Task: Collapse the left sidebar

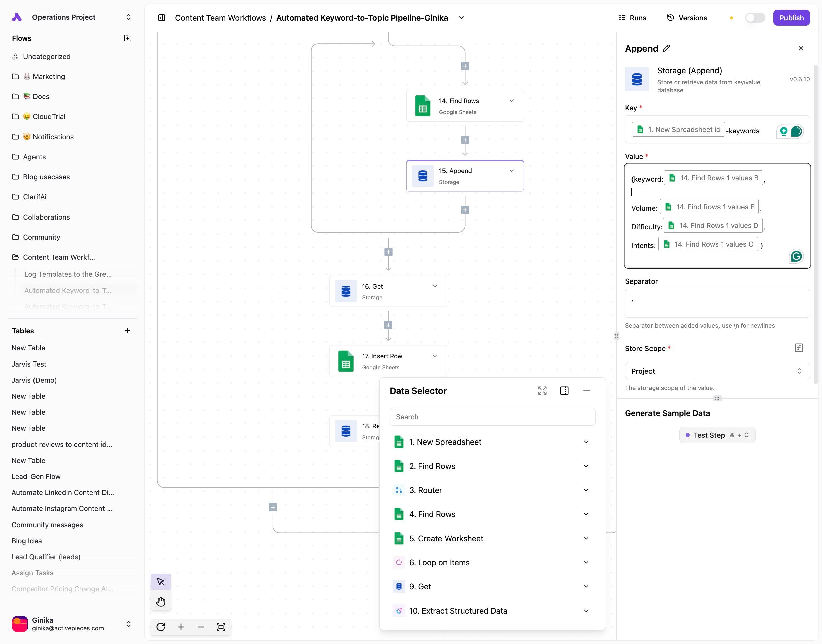Action: tap(162, 18)
